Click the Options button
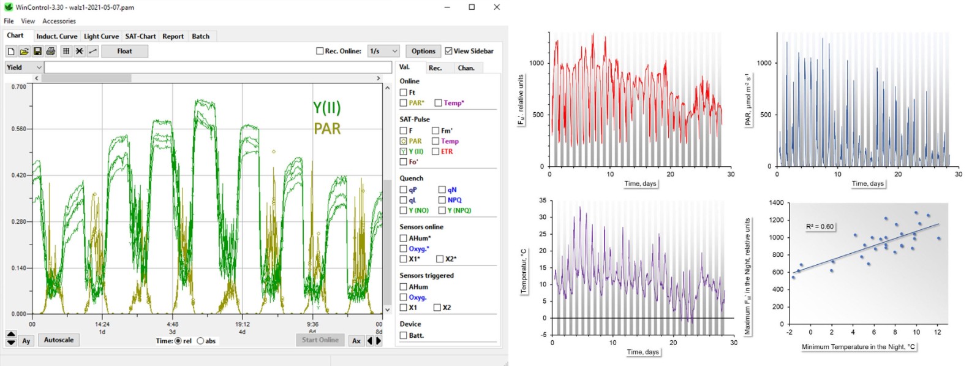 pos(423,51)
